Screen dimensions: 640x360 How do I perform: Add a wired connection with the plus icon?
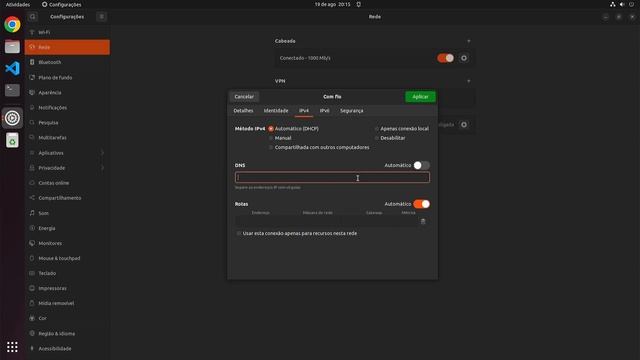[469, 41]
